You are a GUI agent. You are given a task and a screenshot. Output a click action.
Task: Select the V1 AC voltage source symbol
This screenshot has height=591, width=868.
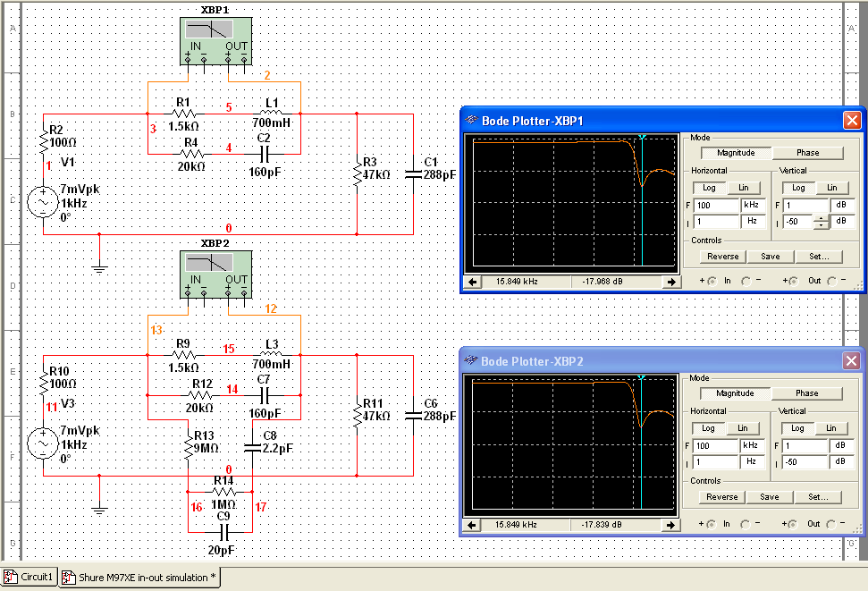43,201
